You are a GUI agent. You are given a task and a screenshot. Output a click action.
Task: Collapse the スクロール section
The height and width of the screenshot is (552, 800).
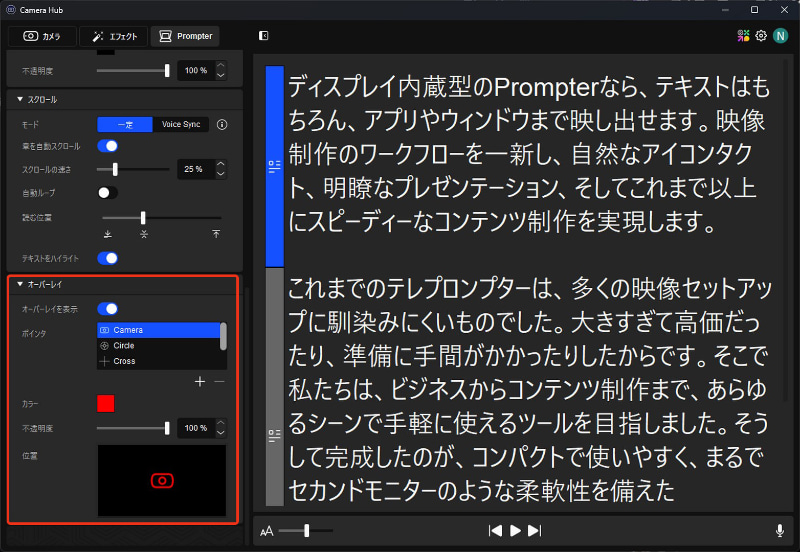point(20,99)
